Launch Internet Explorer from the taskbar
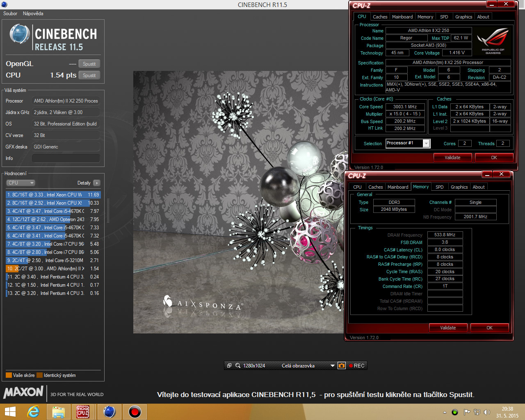 coord(33,412)
